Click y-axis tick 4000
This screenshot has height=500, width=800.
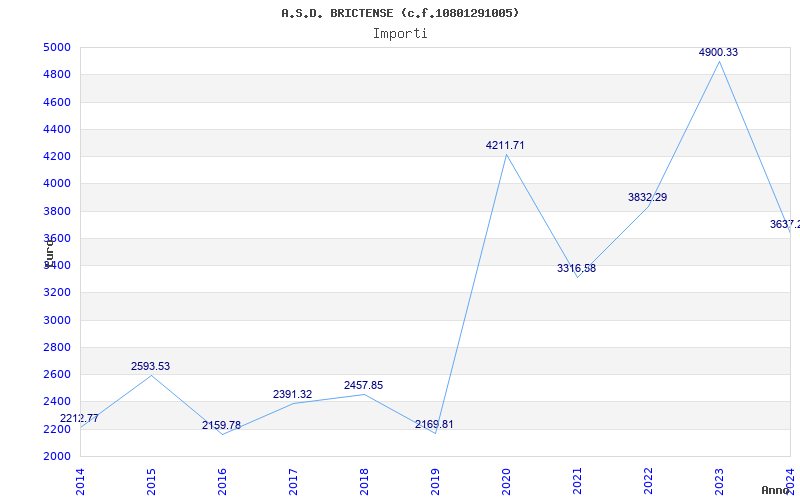click(56, 184)
